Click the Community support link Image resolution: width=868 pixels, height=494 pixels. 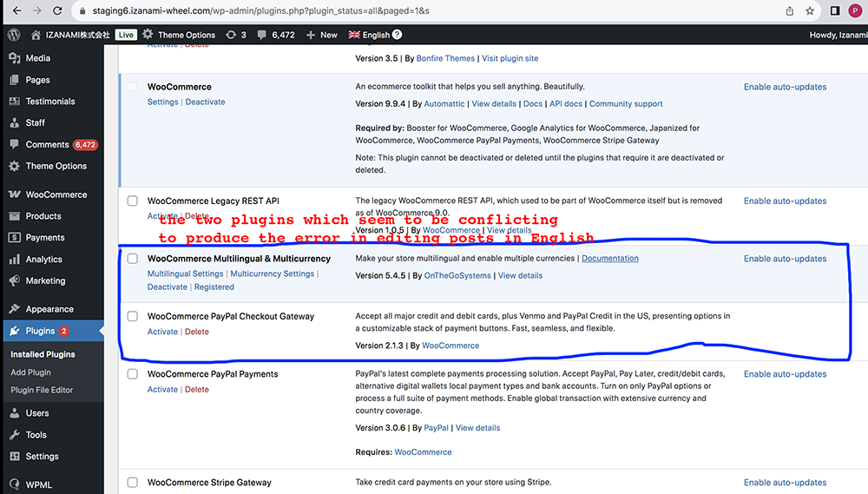626,103
